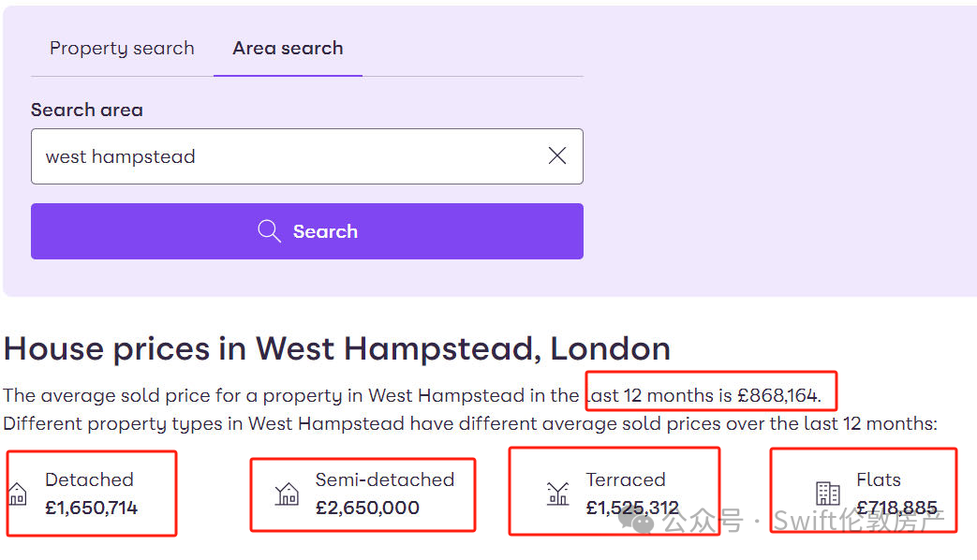This screenshot has height=560, width=977.
Task: Click the Terraced house icon
Action: (x=557, y=494)
